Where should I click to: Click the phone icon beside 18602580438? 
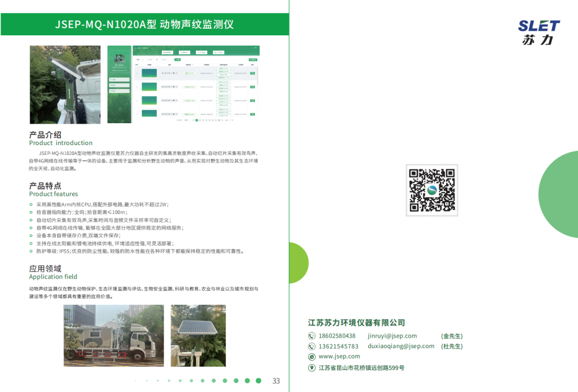point(312,336)
